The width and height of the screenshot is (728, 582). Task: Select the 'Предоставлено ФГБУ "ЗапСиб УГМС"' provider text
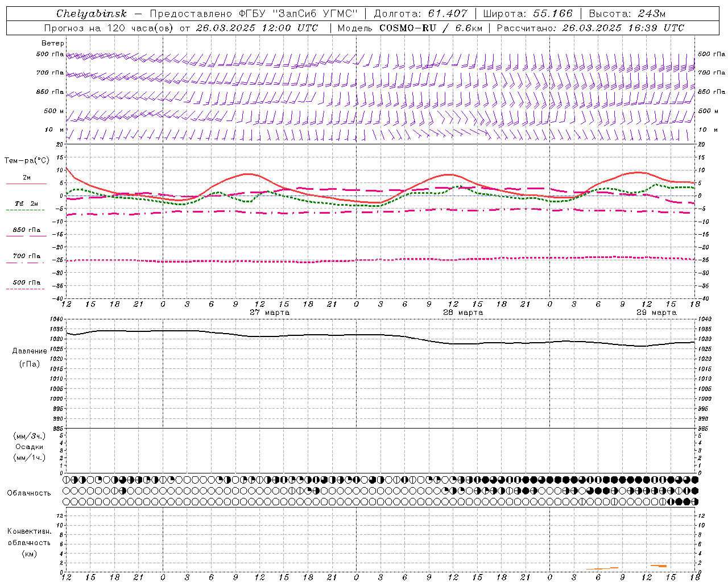253,14
